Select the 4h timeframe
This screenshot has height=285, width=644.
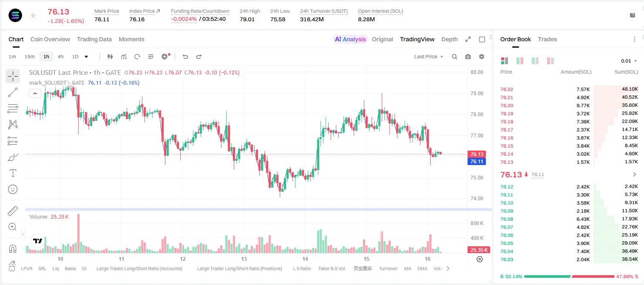[60, 57]
